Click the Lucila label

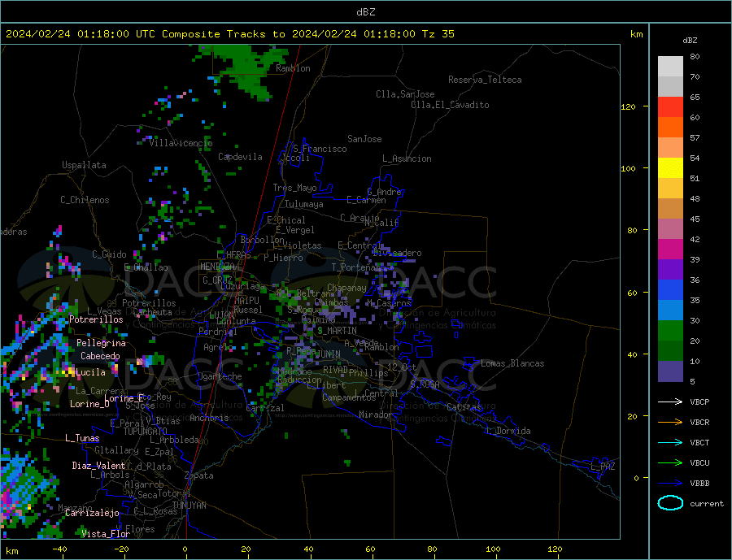tap(90, 372)
